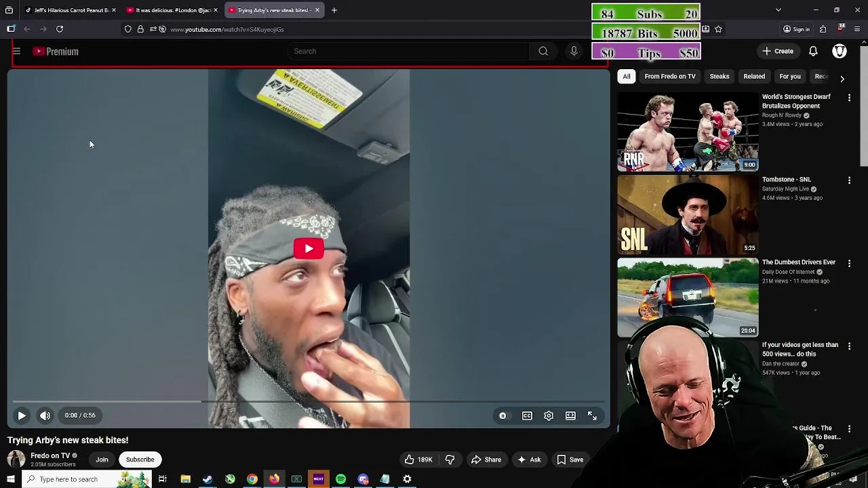This screenshot has height=488, width=868.
Task: Select the All filter chip
Action: click(627, 77)
